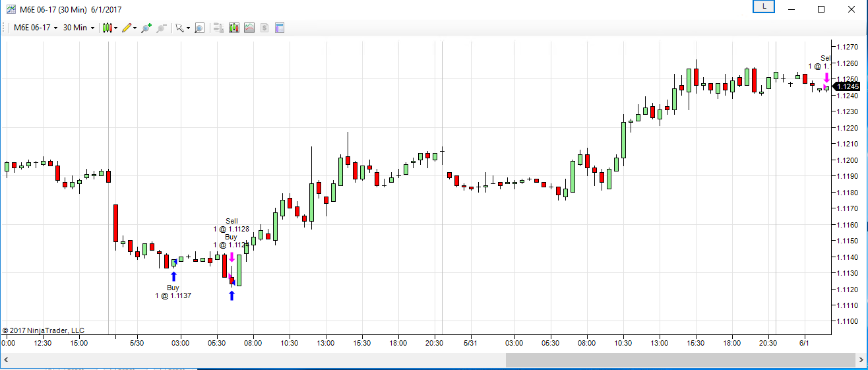Click the 1.1245 current price marker

point(847,86)
